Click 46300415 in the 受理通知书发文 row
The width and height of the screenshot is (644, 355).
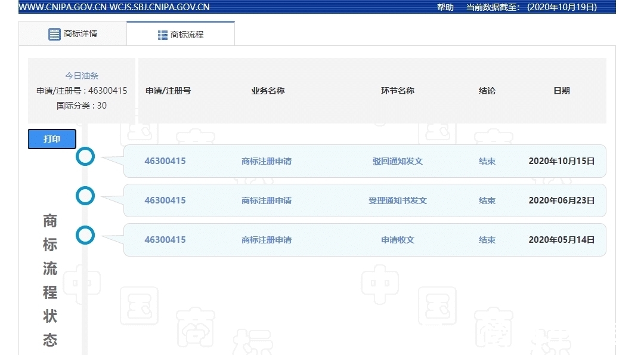click(x=165, y=200)
